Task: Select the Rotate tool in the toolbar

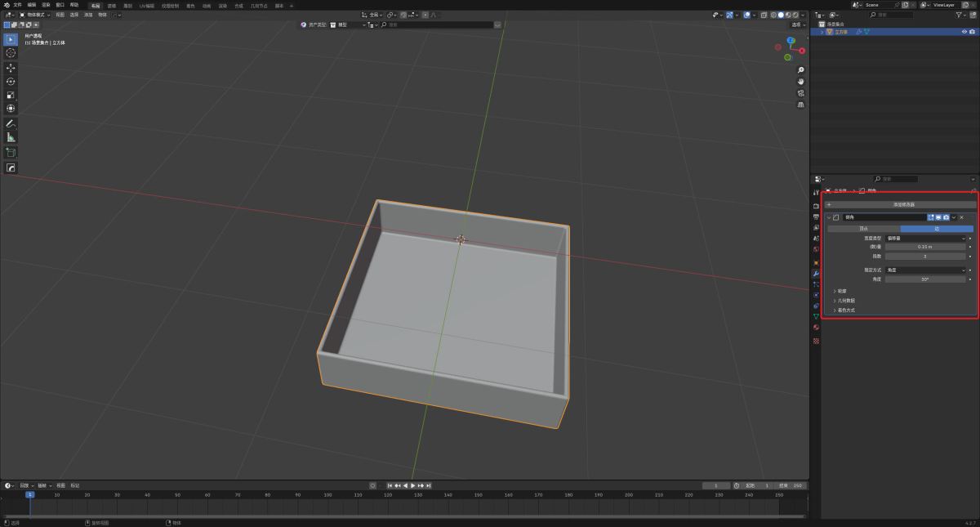Action: tap(11, 81)
